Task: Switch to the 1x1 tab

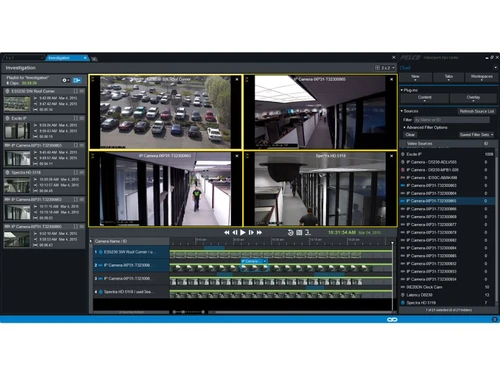Action: [x=23, y=58]
